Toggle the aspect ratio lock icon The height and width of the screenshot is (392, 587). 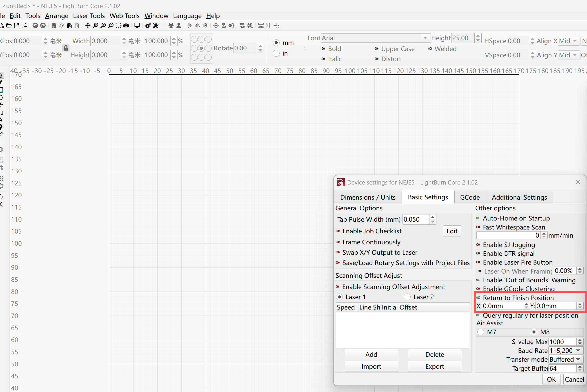click(x=66, y=48)
